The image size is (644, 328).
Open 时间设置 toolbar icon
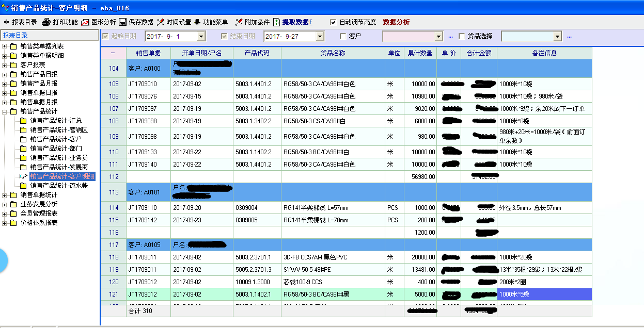[161, 22]
